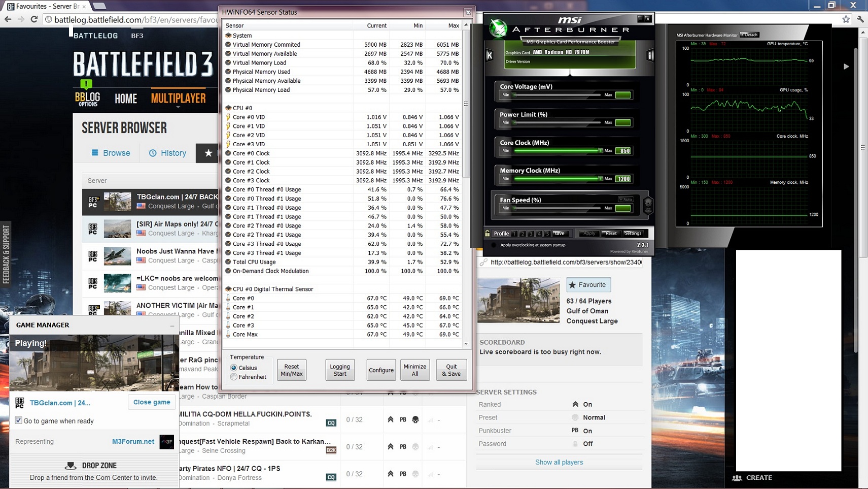Click Minimize All button
868x489 pixels.
click(415, 370)
